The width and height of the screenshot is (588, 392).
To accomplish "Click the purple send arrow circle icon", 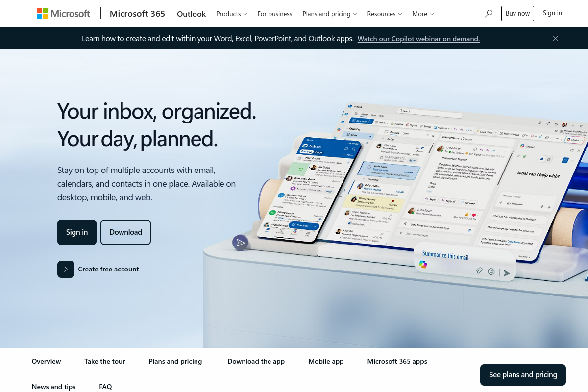I will pyautogui.click(x=240, y=243).
